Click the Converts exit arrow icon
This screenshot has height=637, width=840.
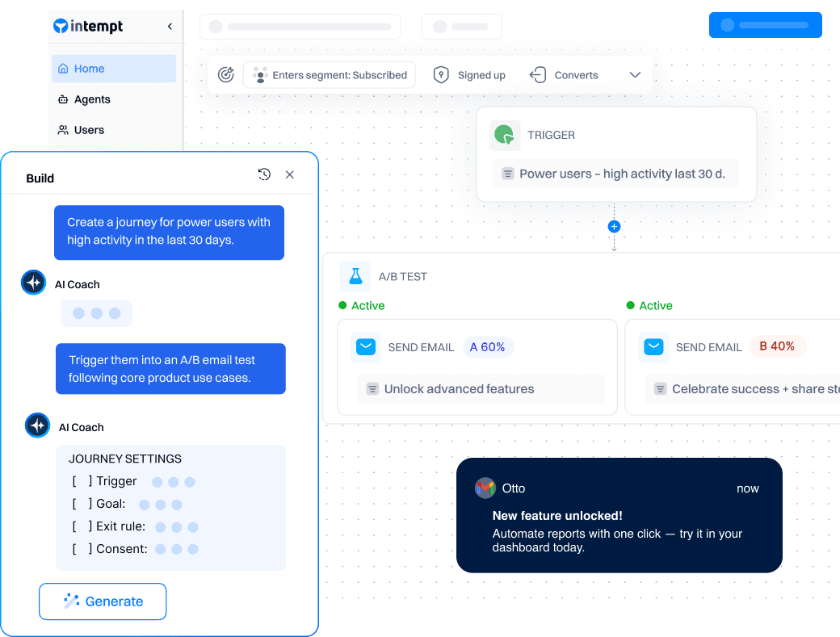point(538,75)
